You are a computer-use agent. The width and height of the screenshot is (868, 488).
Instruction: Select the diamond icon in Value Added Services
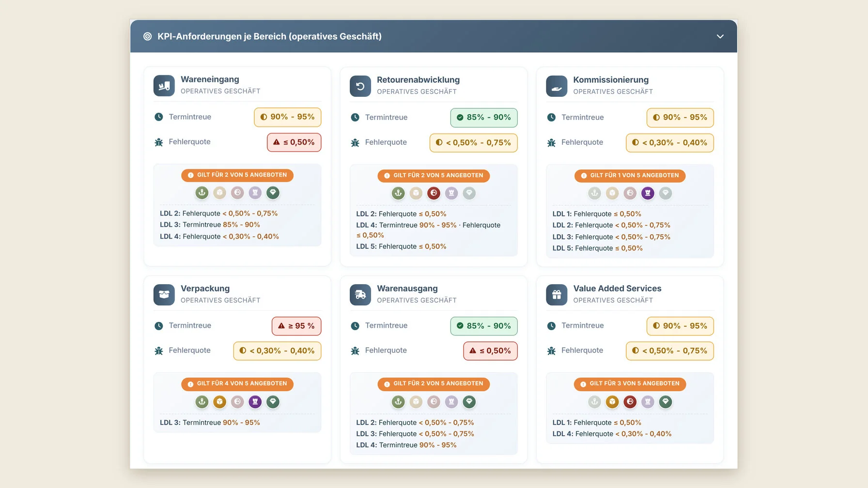[666, 401]
